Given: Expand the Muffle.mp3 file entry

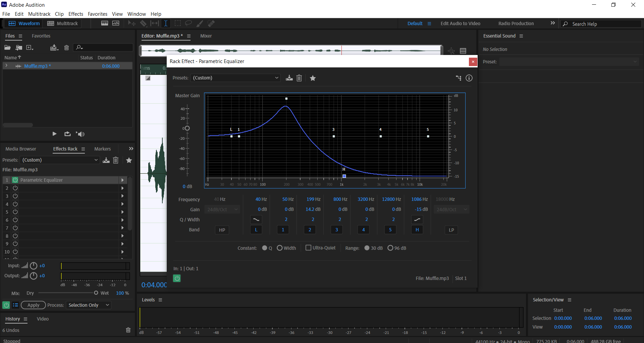Looking at the screenshot, I should [6, 66].
